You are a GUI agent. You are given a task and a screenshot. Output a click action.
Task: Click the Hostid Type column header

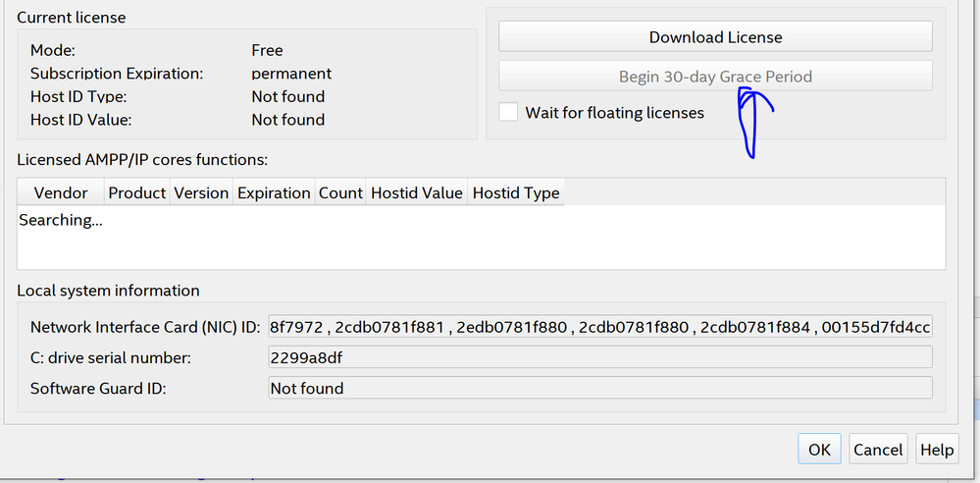click(x=516, y=193)
